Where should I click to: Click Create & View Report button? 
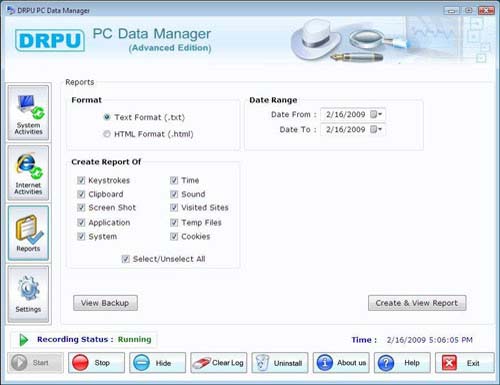[x=417, y=303]
